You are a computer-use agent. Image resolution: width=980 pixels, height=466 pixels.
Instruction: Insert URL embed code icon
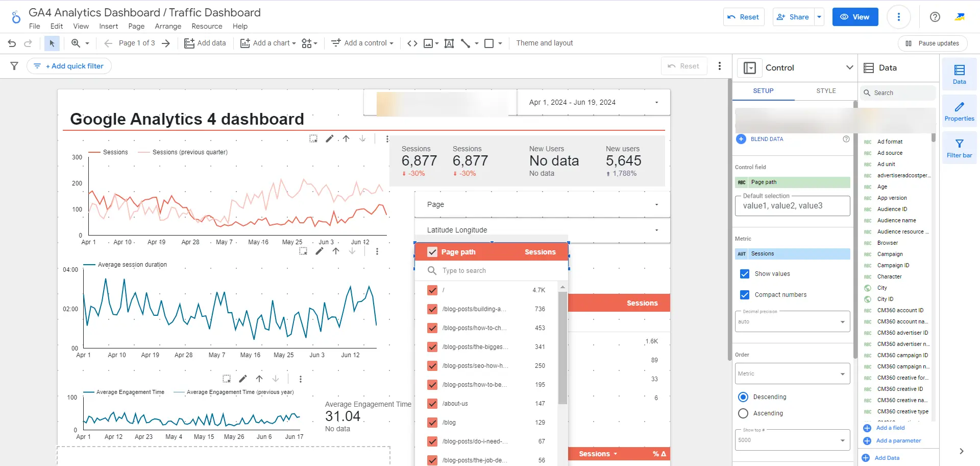412,43
